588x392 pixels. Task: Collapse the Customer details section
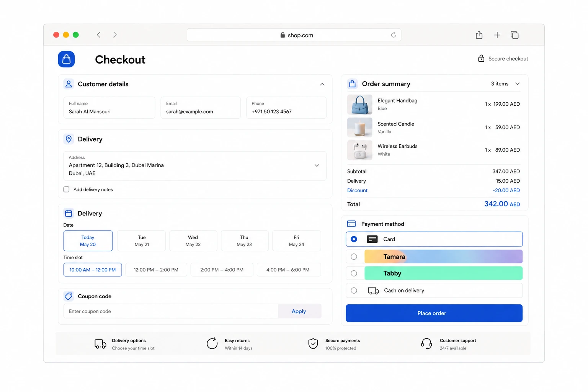click(322, 84)
